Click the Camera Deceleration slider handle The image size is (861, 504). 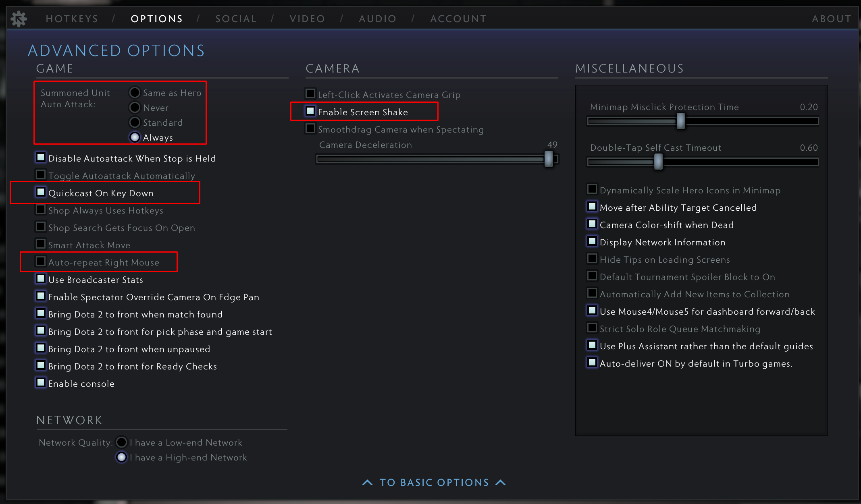[x=549, y=159]
